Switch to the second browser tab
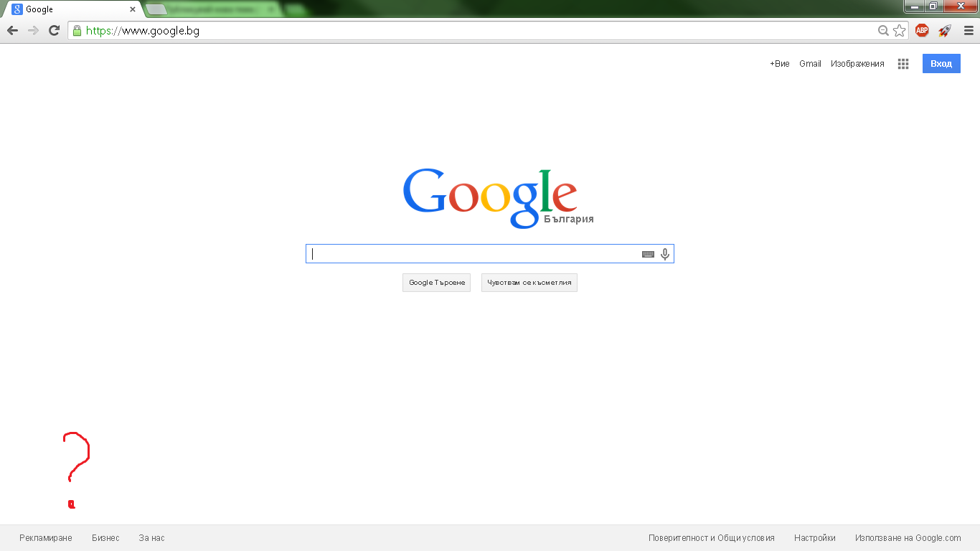The width and height of the screenshot is (980, 551). click(212, 9)
